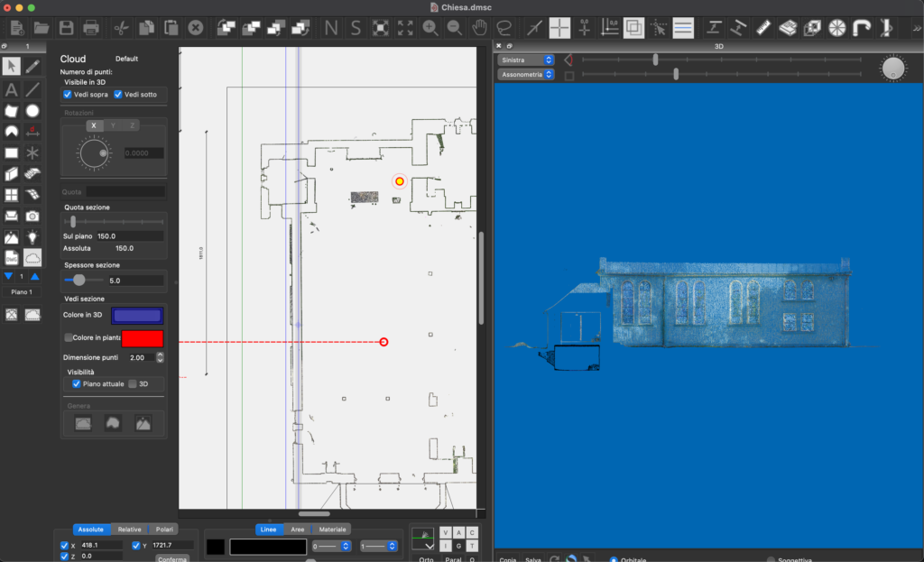Open the Assonometria projection dropdown

click(527, 75)
